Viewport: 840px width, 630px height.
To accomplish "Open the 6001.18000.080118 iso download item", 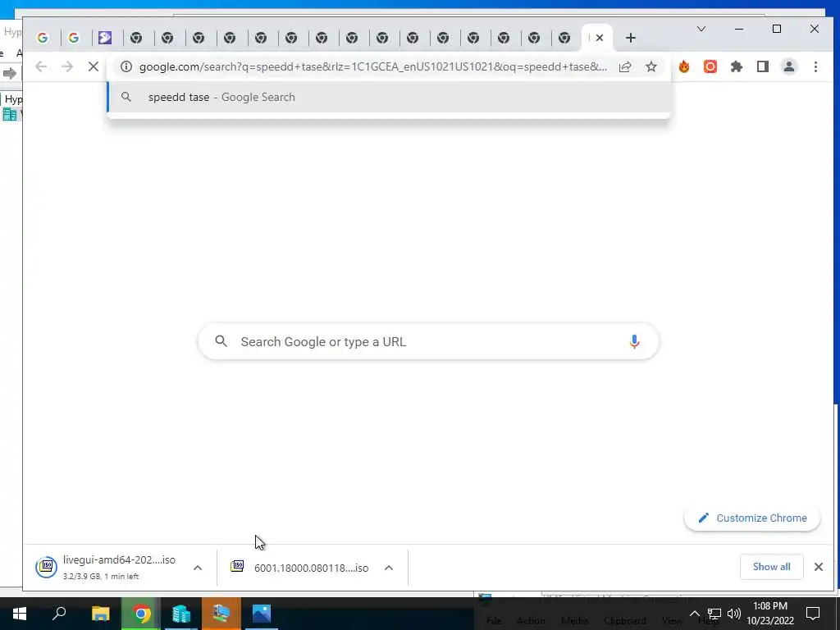I will point(300,568).
